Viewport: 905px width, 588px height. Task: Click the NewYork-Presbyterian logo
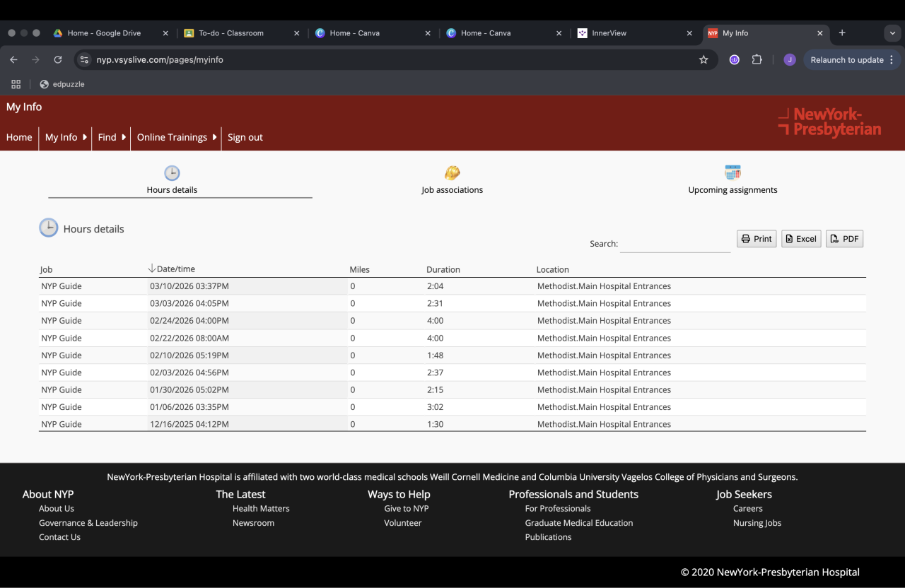829,122
